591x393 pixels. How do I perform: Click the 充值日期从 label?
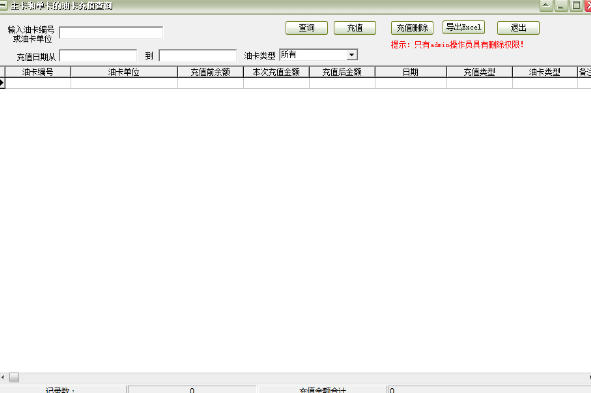tap(36, 57)
